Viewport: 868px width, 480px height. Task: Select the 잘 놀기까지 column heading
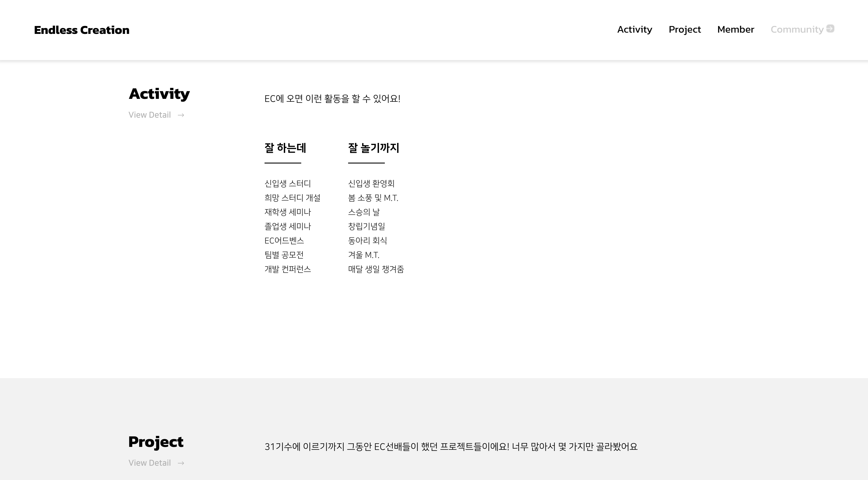point(373,148)
